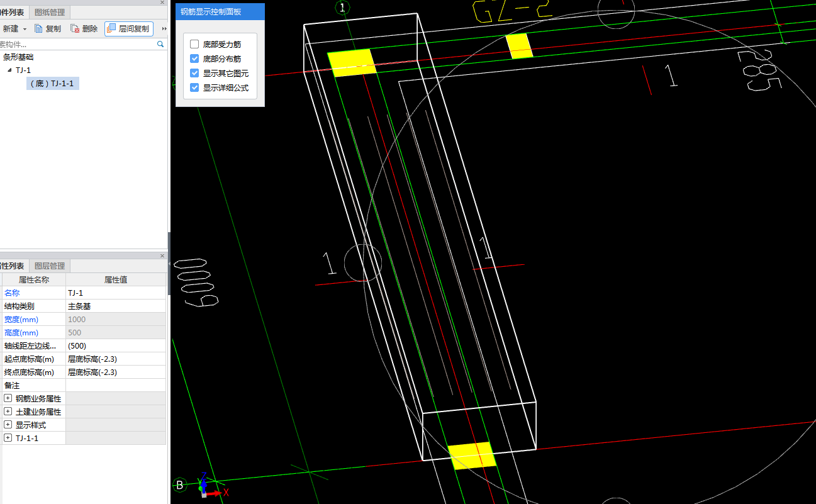Click the 复制 copy button
The image size is (816, 504).
(x=48, y=29)
